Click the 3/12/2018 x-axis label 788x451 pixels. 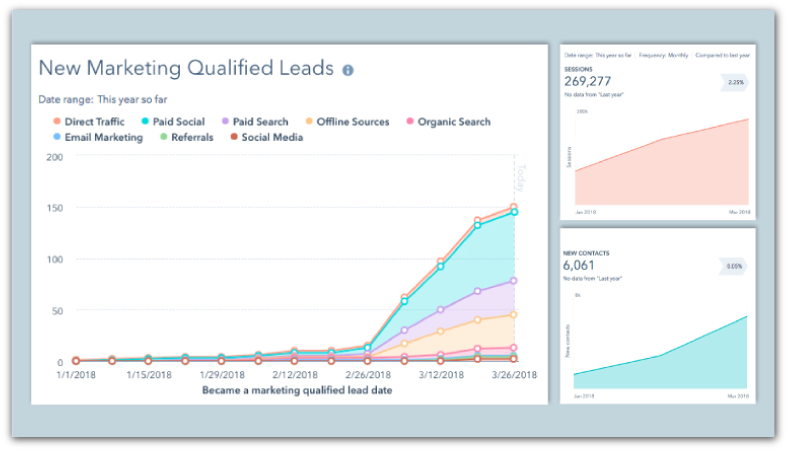pyautogui.click(x=441, y=375)
